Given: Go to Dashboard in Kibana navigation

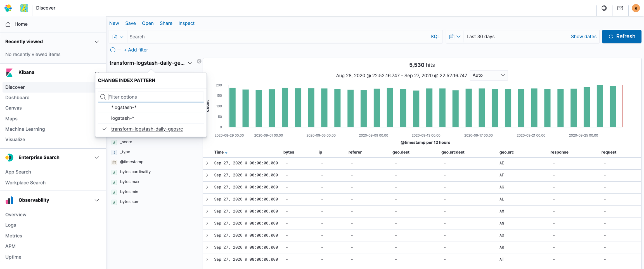Looking at the screenshot, I should [x=17, y=97].
